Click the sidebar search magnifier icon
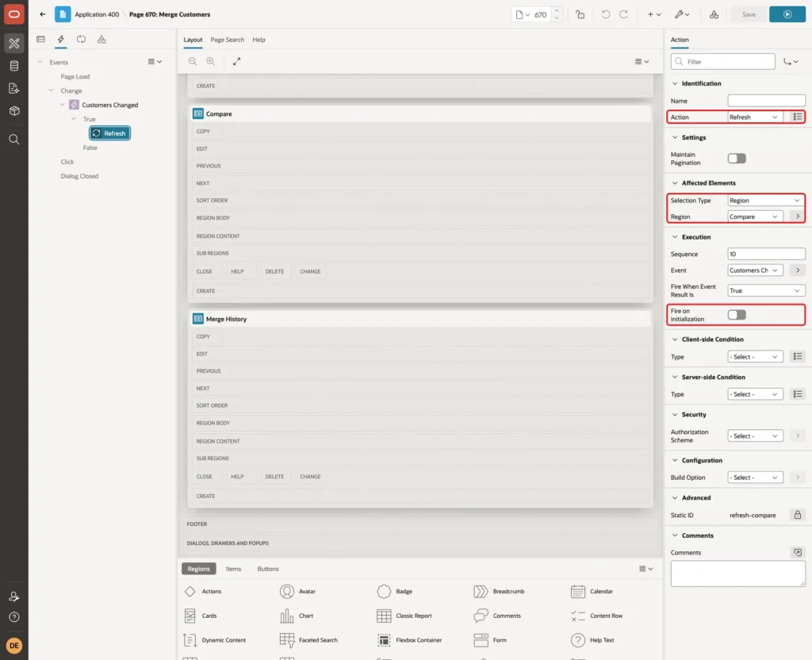 point(14,139)
